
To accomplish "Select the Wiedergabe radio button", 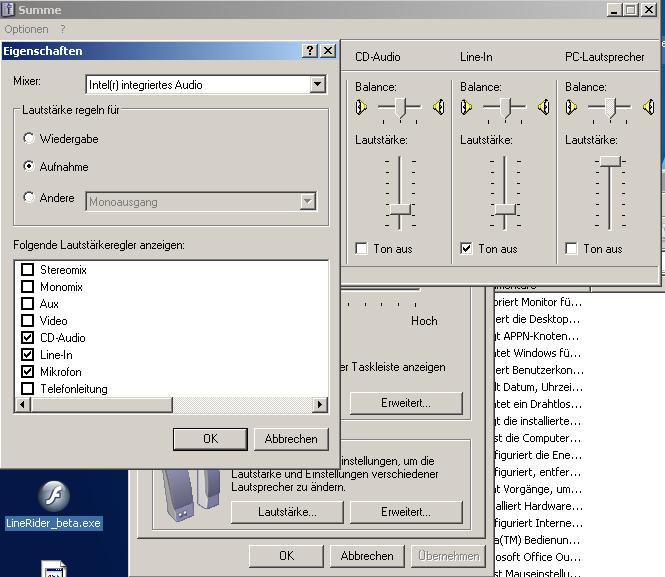I will click(29, 139).
